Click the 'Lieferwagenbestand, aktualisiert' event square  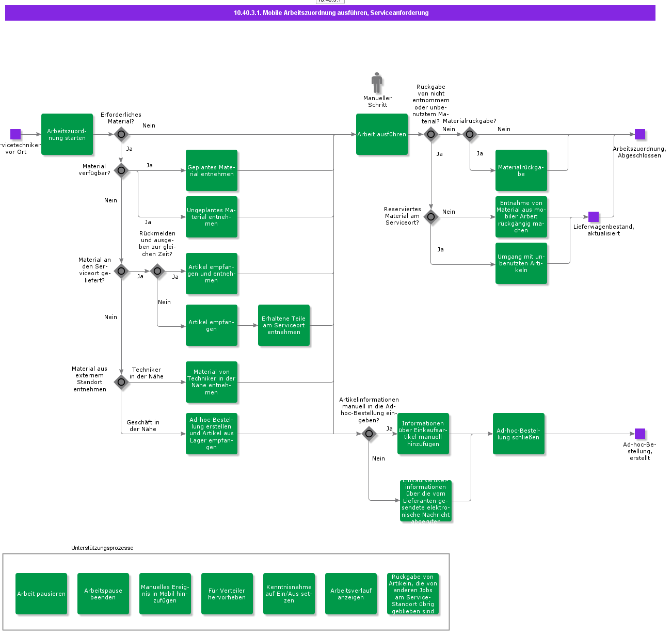(594, 217)
